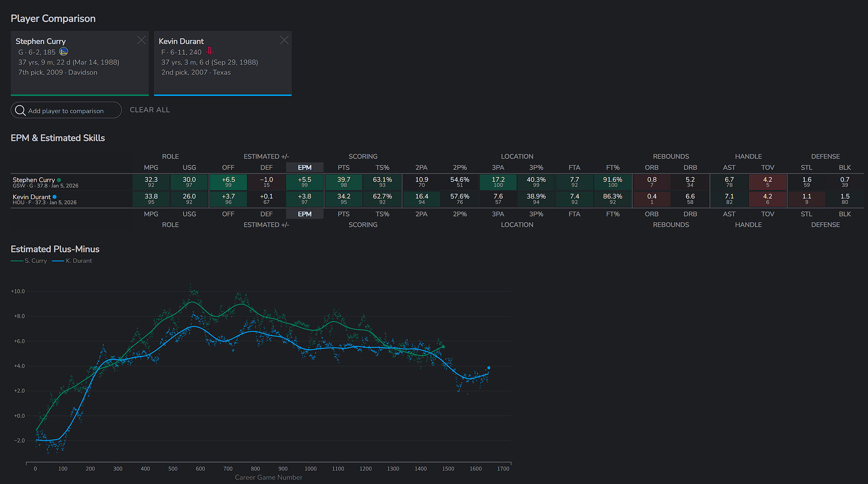The image size is (868, 484).
Task: Click blue dot beside Kevin Durant row
Action: pyautogui.click(x=55, y=197)
